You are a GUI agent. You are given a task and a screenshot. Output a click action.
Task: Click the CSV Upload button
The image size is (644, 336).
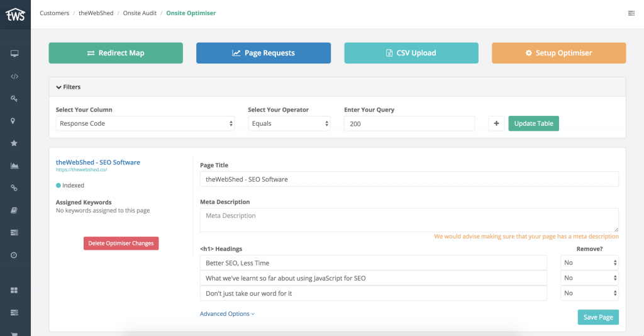411,53
